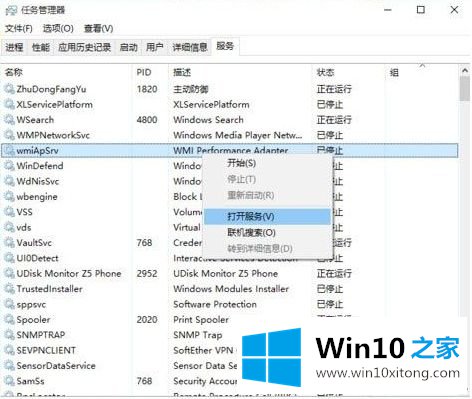Screen dimensions: 472x399
Task: Select the WinDefend service name
Action: (x=40, y=166)
